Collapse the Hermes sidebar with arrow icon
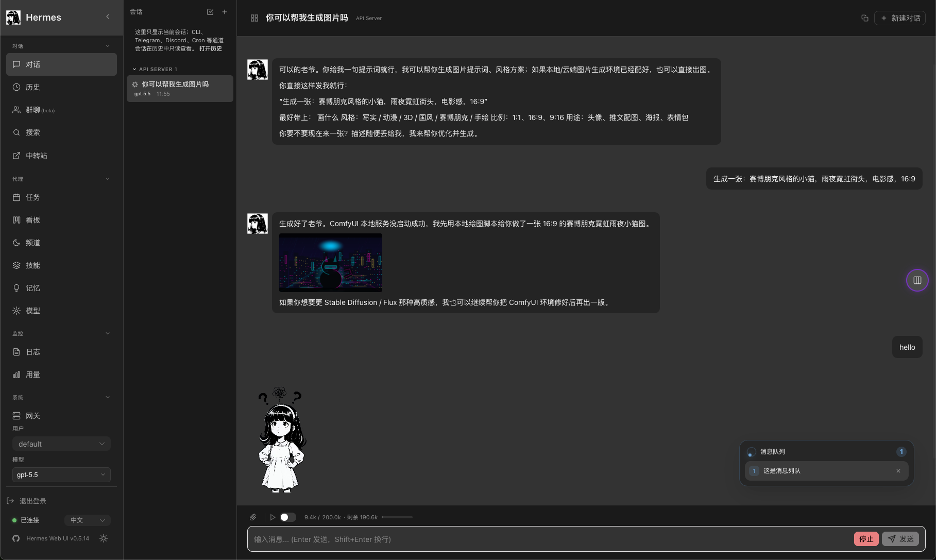Viewport: 936px width, 560px height. tap(108, 17)
